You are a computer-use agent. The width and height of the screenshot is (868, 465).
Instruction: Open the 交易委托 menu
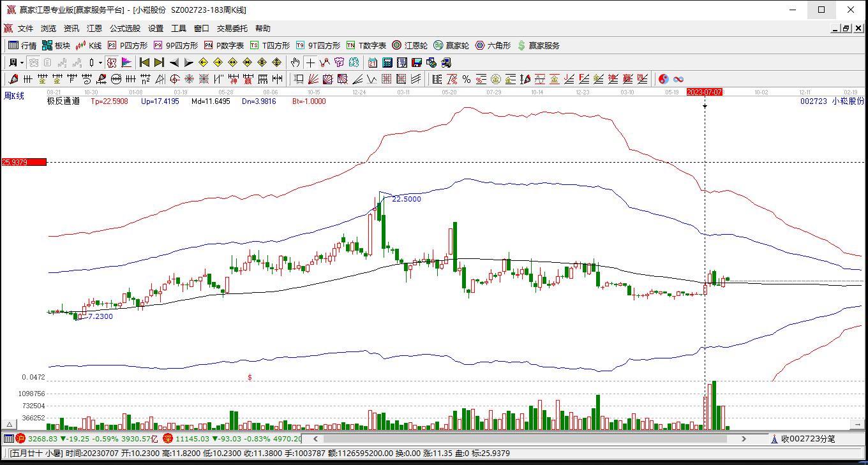233,28
